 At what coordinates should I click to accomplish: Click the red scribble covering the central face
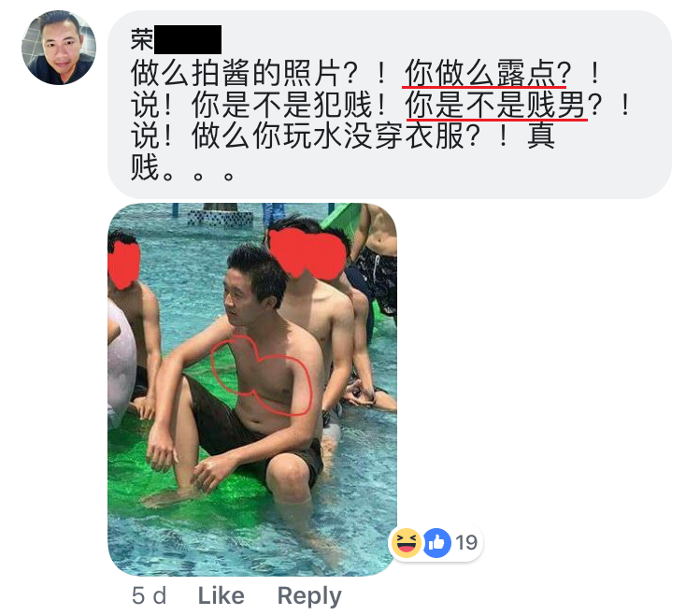click(307, 252)
